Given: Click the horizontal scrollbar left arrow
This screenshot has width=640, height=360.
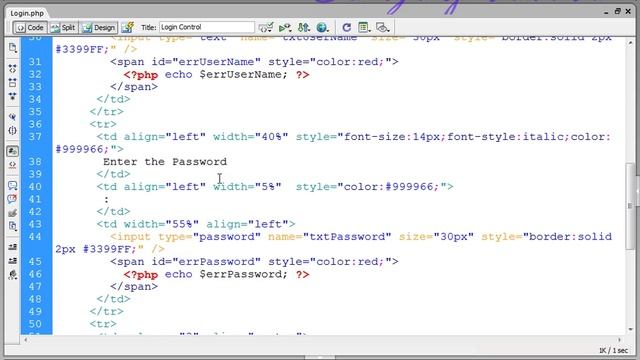Looking at the screenshot, I should pos(27,340).
